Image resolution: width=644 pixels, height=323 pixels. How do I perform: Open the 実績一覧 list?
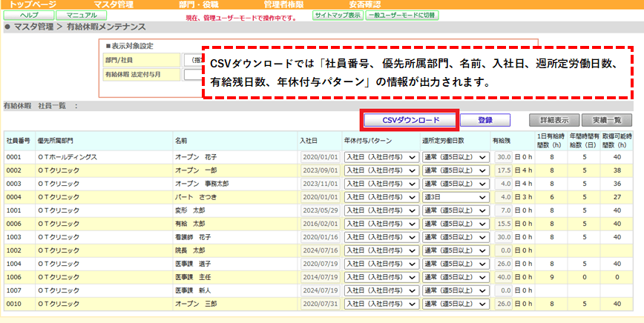607,120
